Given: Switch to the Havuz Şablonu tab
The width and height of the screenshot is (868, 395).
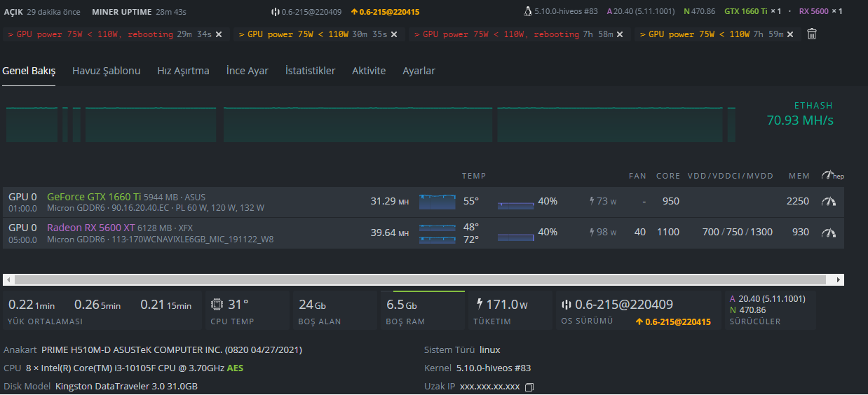Looking at the screenshot, I should click(x=107, y=71).
